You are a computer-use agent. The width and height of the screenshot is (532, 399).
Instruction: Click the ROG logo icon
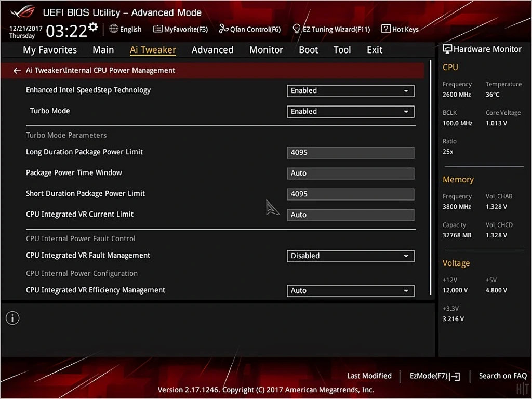tap(23, 12)
